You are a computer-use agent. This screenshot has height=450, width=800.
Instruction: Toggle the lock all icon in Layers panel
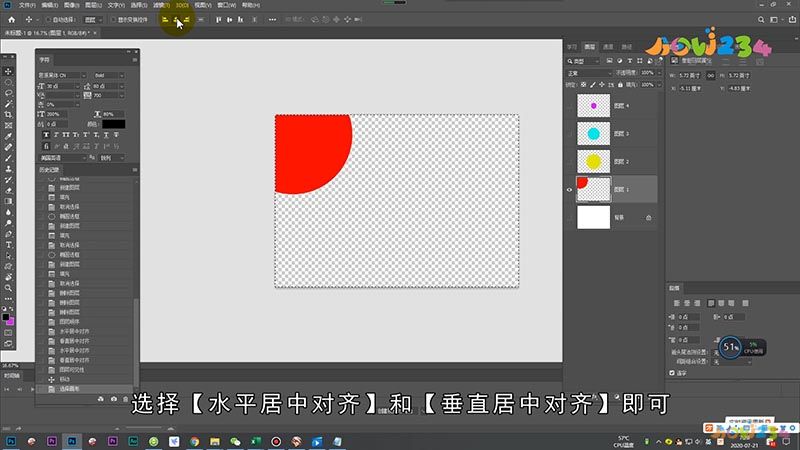point(620,85)
